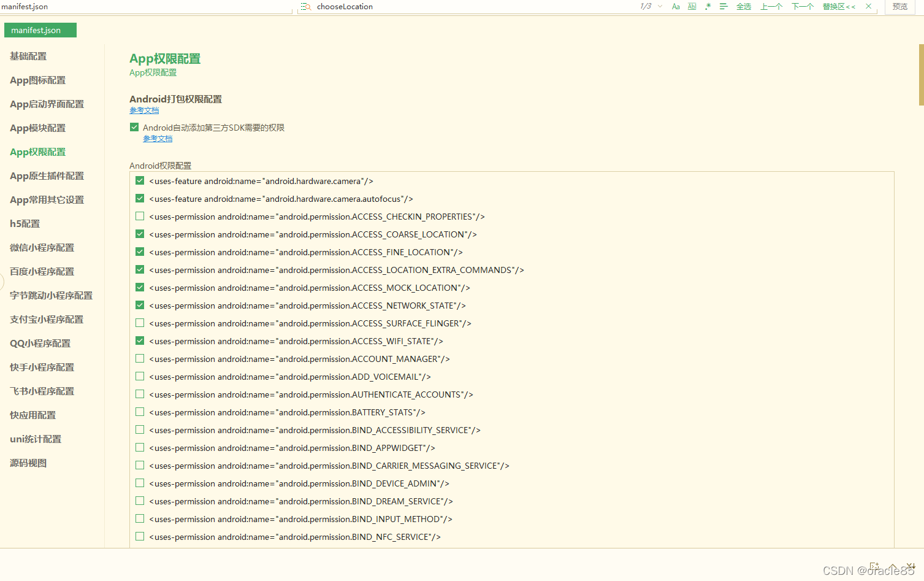Select App权限配置 in the sidebar
The image size is (924, 581).
pyautogui.click(x=37, y=152)
